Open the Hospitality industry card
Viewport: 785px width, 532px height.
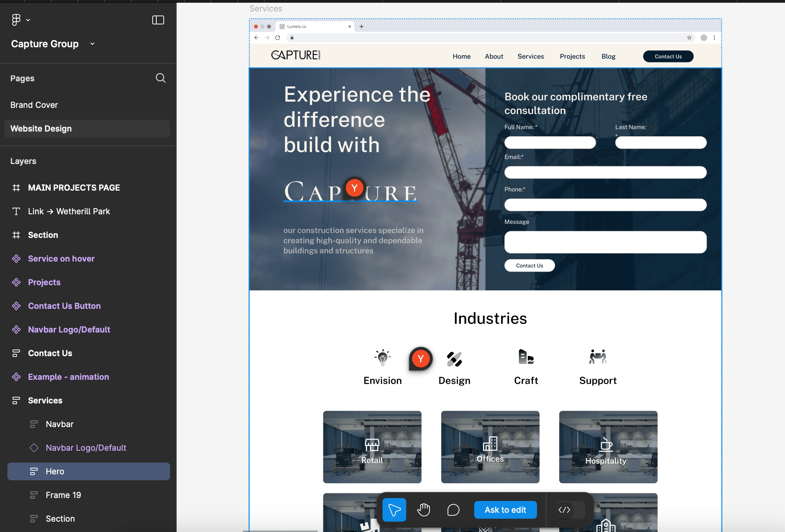coord(608,447)
